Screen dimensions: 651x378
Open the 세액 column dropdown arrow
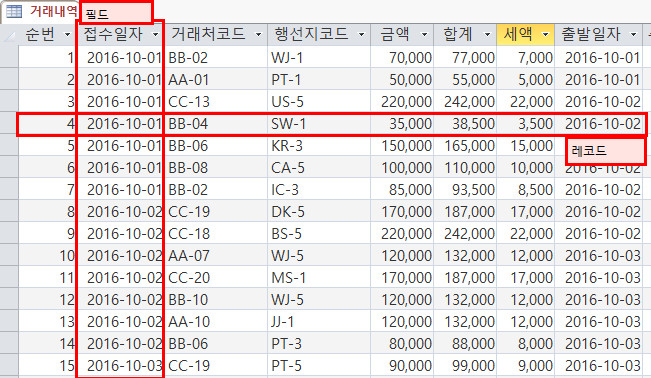(546, 35)
